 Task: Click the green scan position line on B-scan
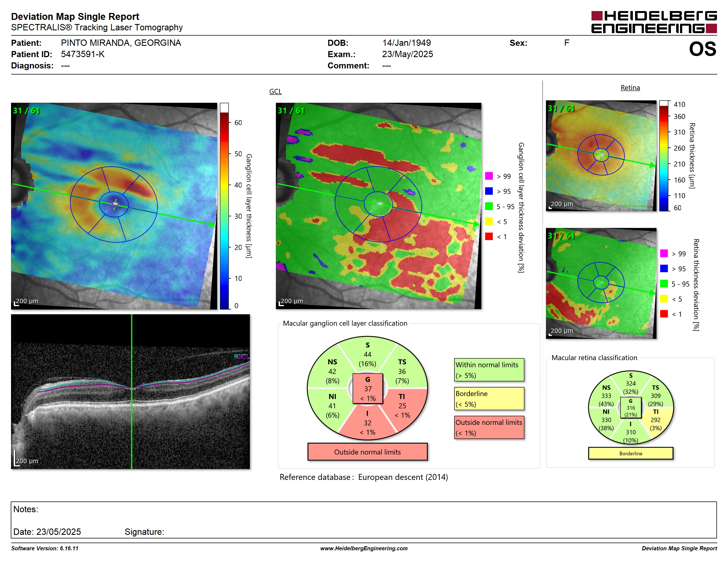click(x=132, y=392)
